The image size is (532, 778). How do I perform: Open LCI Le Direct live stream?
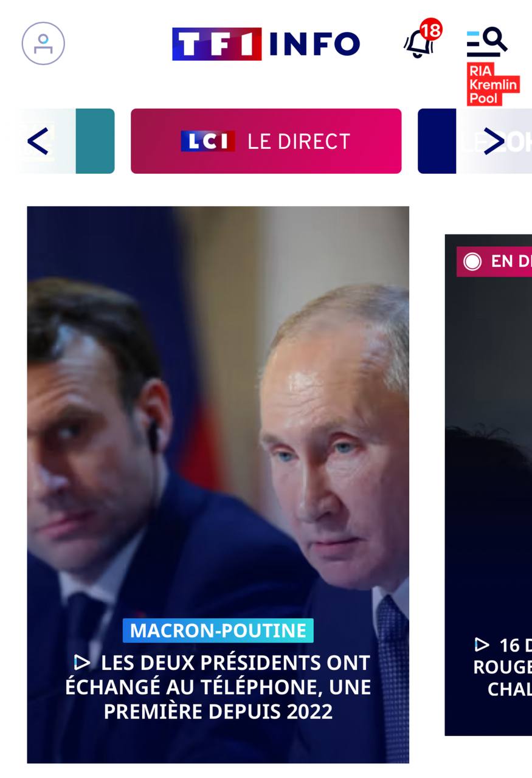point(266,141)
